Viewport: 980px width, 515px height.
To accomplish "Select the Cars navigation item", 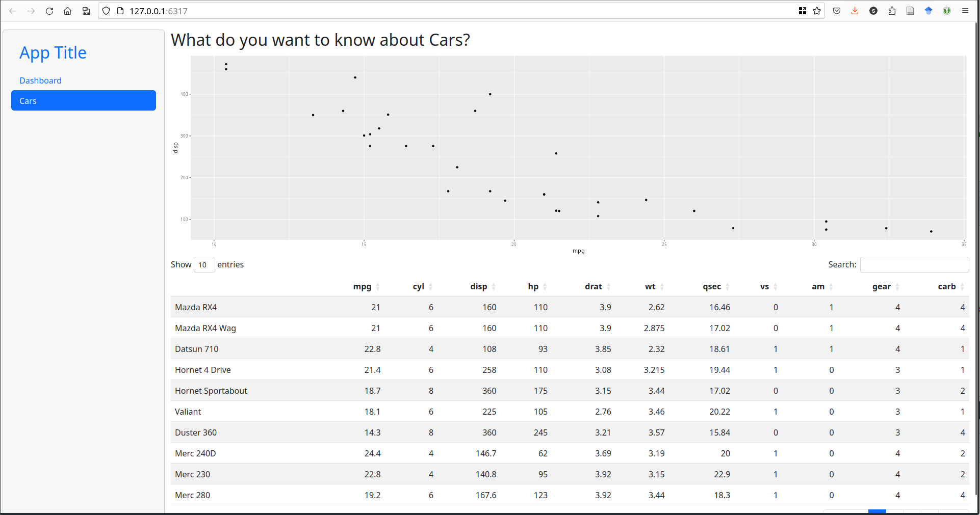I will 84,100.
